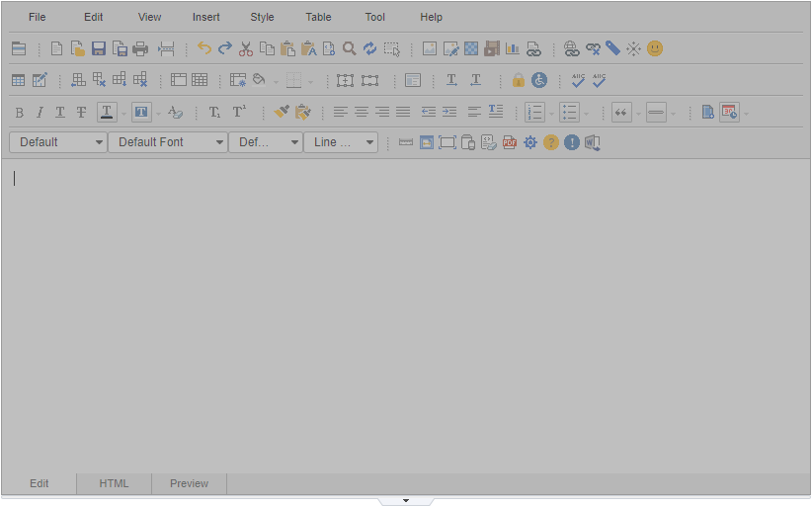Image resolution: width=812 pixels, height=507 pixels.
Task: Click the New document icon
Action: tap(56, 48)
